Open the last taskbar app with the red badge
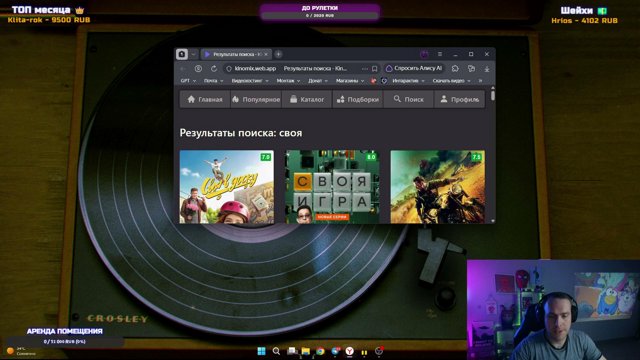 click(x=379, y=351)
